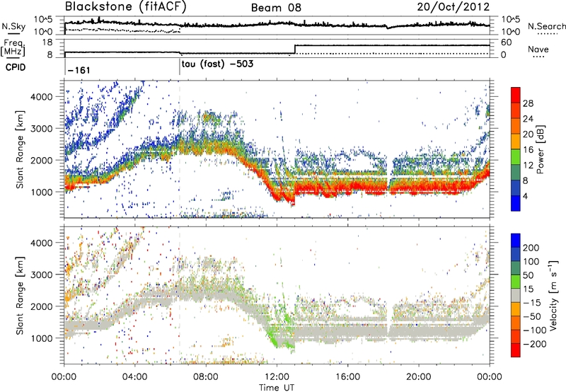
Task: Click the CPID value '-161'
Action: [79, 70]
